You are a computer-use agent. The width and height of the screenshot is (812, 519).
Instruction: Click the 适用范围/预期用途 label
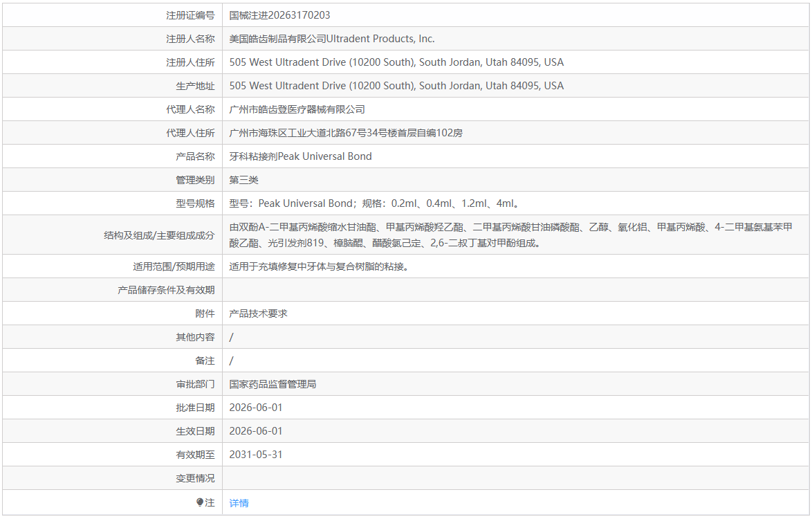tap(174, 266)
